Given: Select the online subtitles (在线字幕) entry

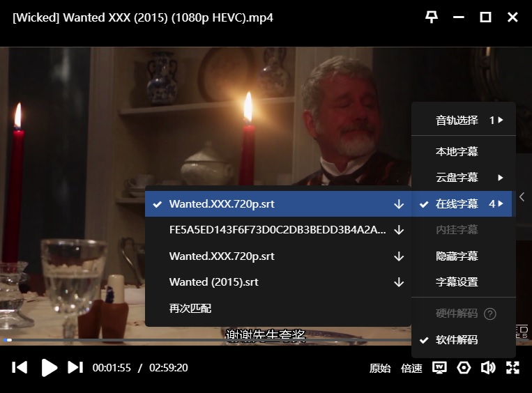Looking at the screenshot, I should click(457, 204).
